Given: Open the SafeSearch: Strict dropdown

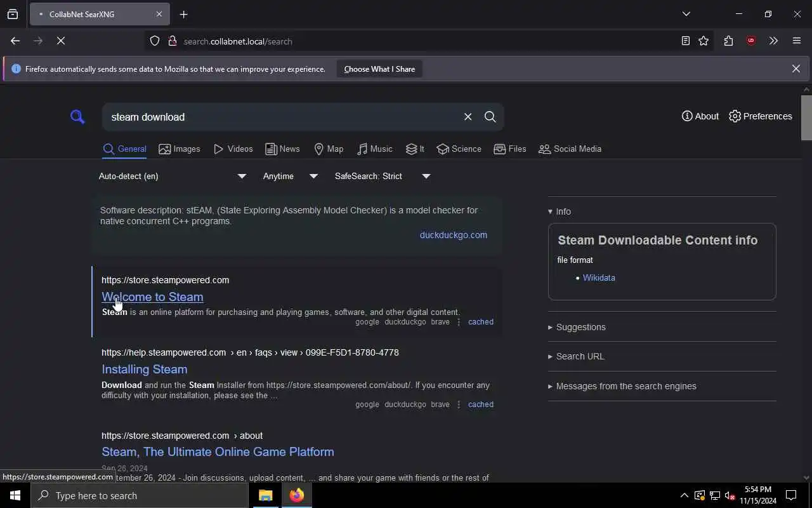Looking at the screenshot, I should (x=383, y=176).
